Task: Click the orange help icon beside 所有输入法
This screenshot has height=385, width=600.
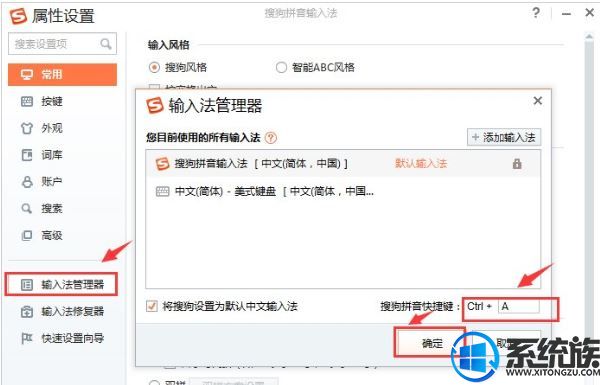Action: [x=271, y=137]
